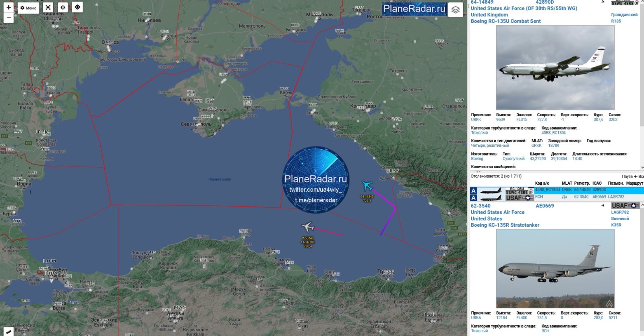The image size is (644, 336).
Task: Click the squawk value 5211
Action: pyautogui.click(x=613, y=317)
